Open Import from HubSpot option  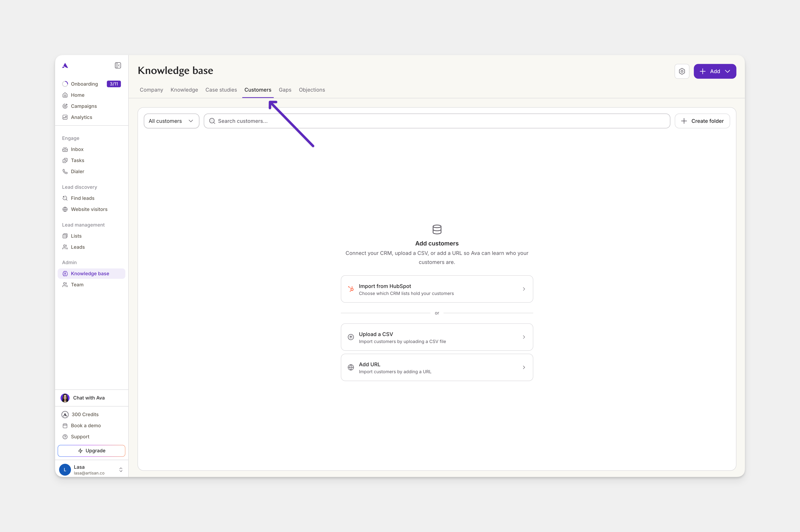[437, 289]
